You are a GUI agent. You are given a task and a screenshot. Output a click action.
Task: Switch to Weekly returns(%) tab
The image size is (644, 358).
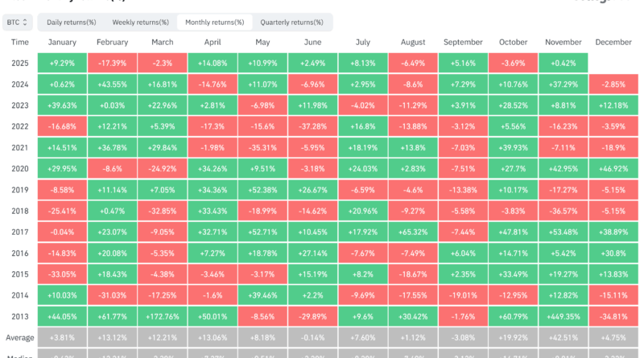click(141, 23)
